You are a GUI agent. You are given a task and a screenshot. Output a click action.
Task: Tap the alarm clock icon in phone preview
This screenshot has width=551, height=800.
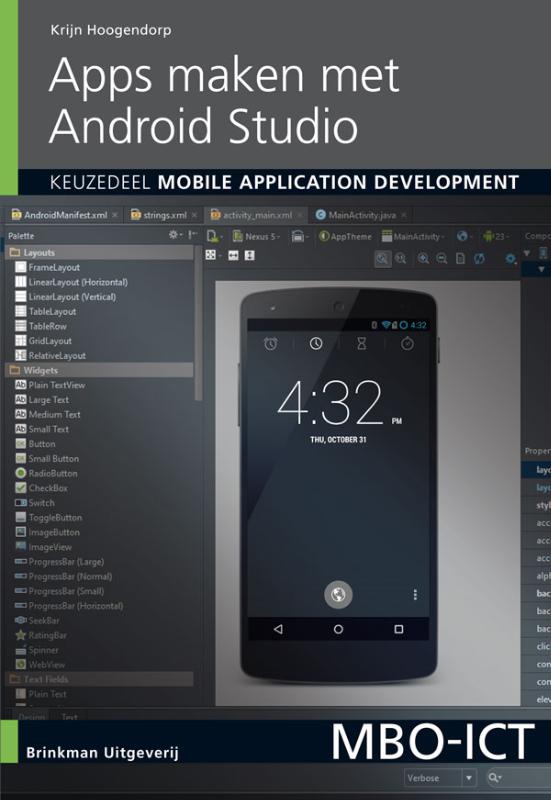pyautogui.click(x=271, y=343)
